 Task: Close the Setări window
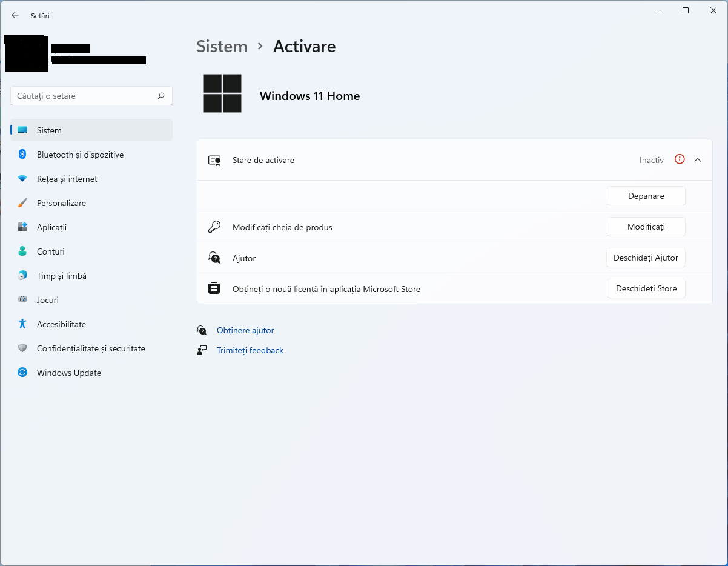pos(713,10)
